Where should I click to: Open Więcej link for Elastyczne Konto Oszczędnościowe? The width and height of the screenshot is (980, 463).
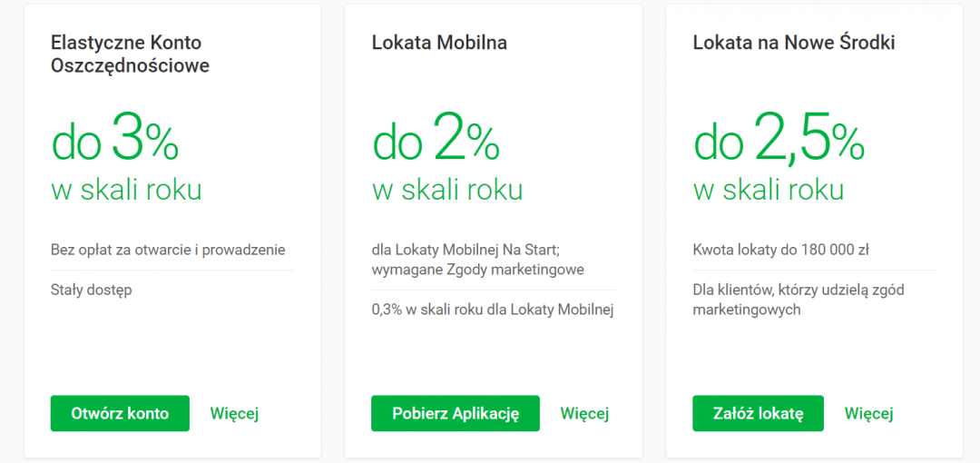pos(234,413)
